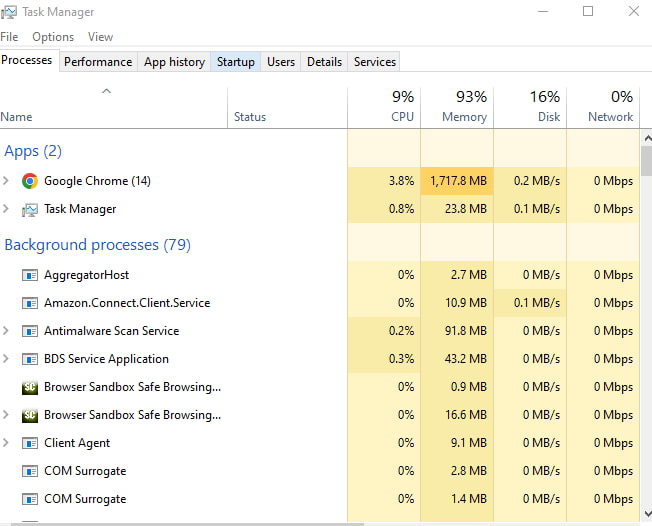The image size is (652, 526).
Task: Click the vertical scrollbar down arrow
Action: (647, 514)
